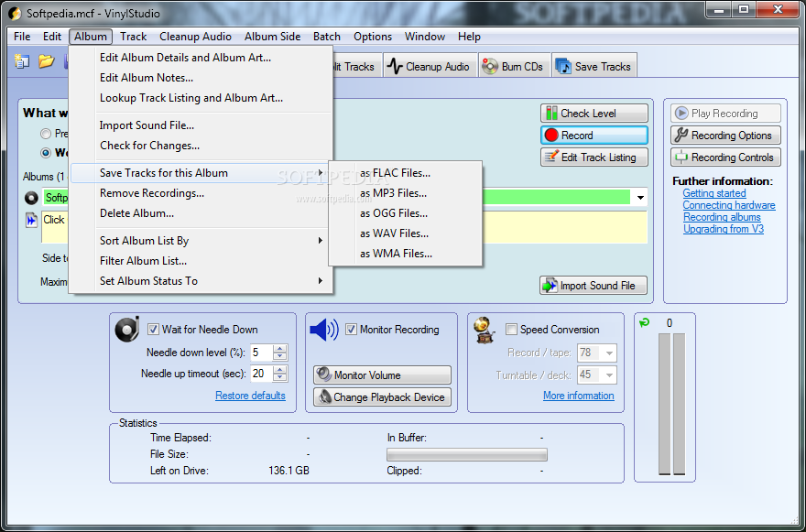Image resolution: width=806 pixels, height=532 pixels.
Task: Select the bold 'We' radio button
Action: point(46,153)
